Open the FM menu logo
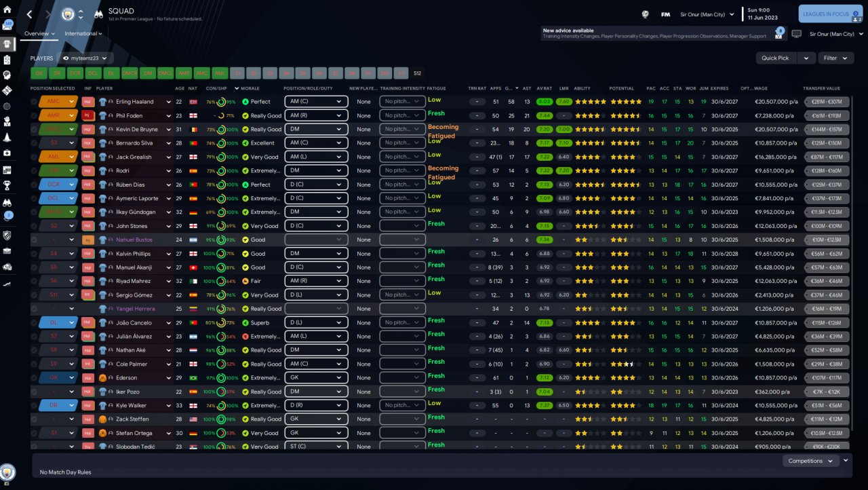The image size is (868, 490). pyautogui.click(x=666, y=14)
